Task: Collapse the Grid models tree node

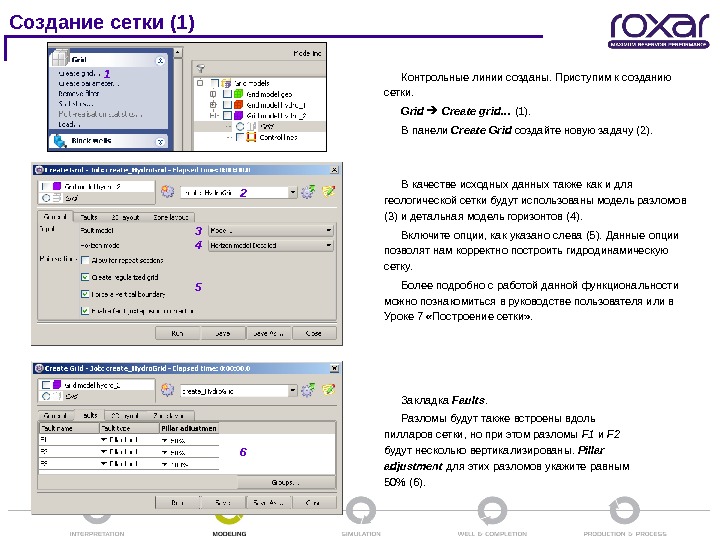Action: 200,83
